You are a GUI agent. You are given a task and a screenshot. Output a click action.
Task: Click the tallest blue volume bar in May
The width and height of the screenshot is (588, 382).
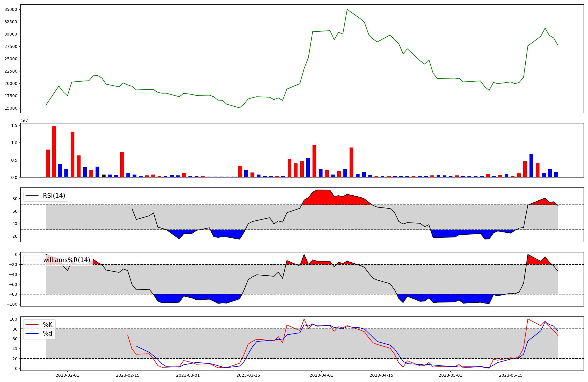(531, 165)
